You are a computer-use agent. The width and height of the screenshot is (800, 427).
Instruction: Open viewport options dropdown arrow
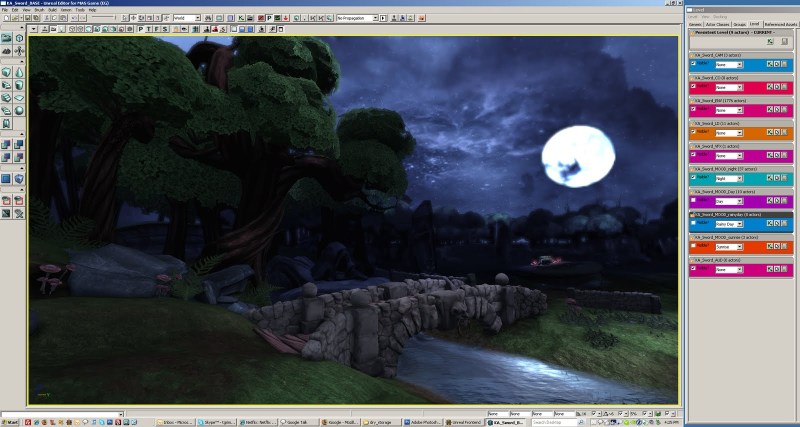click(34, 29)
